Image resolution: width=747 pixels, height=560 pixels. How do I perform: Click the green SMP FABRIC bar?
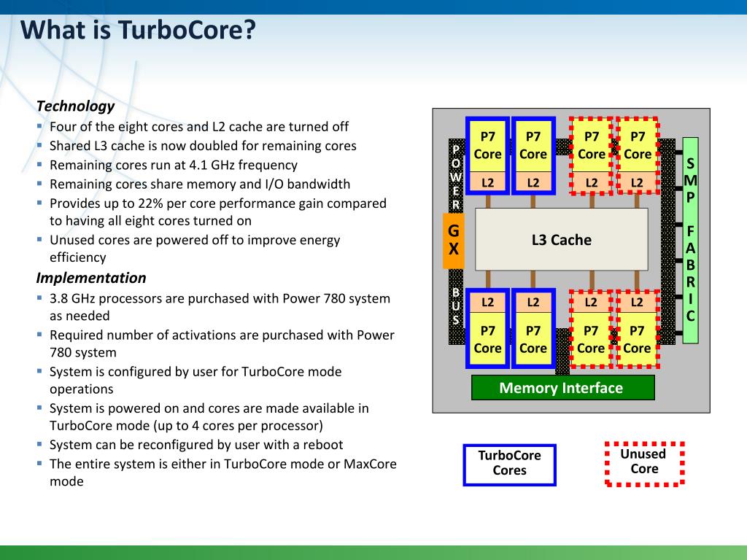[x=690, y=241]
